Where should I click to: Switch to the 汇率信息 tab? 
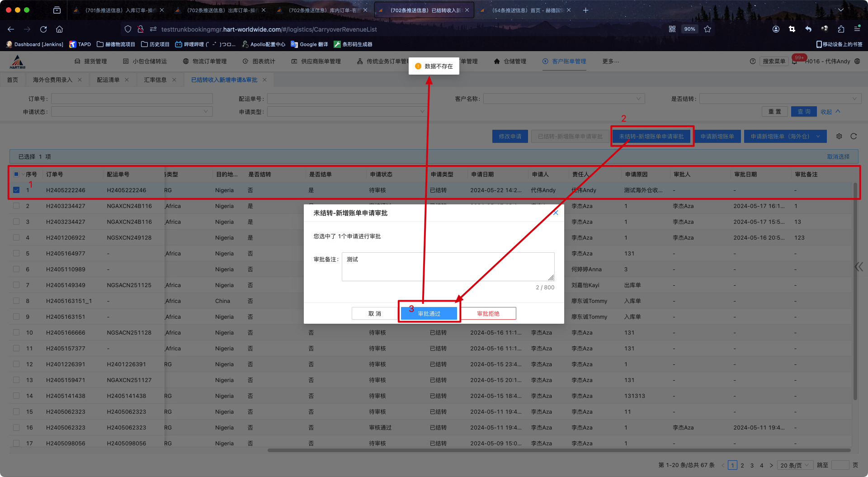[155, 80]
